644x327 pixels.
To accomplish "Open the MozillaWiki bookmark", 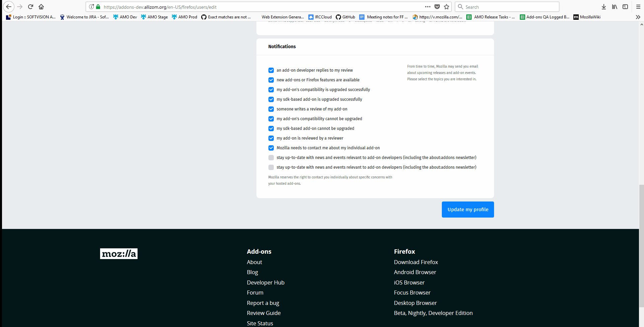I will click(586, 17).
